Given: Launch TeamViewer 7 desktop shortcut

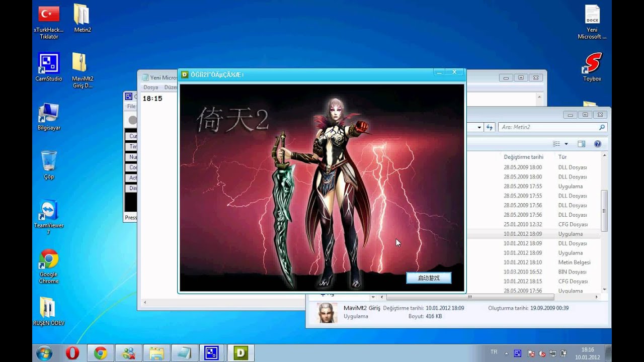Looking at the screenshot, I should coord(49,217).
